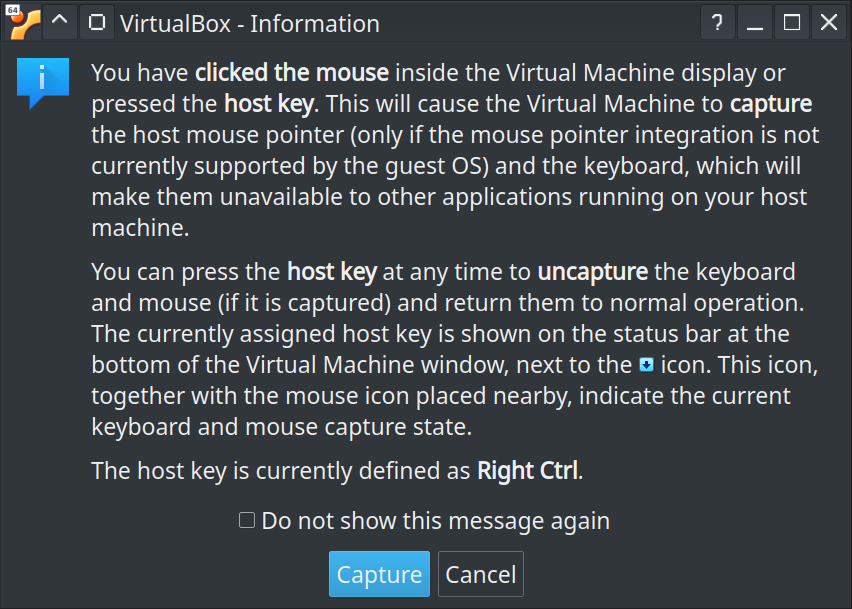
Task: Click the question mark help button
Action: click(717, 22)
